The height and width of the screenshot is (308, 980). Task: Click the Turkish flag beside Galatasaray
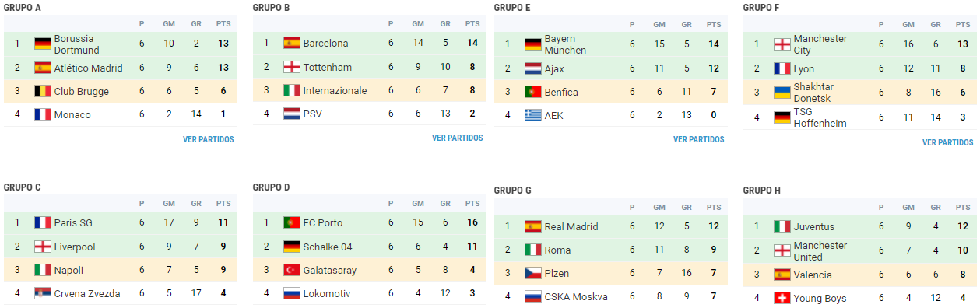(292, 270)
